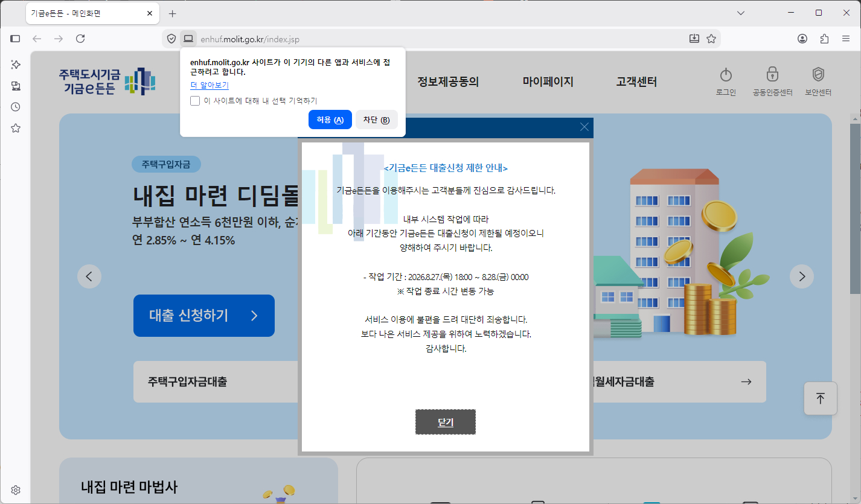Open sidebar settings gear icon
This screenshot has height=504, width=861.
click(16, 490)
